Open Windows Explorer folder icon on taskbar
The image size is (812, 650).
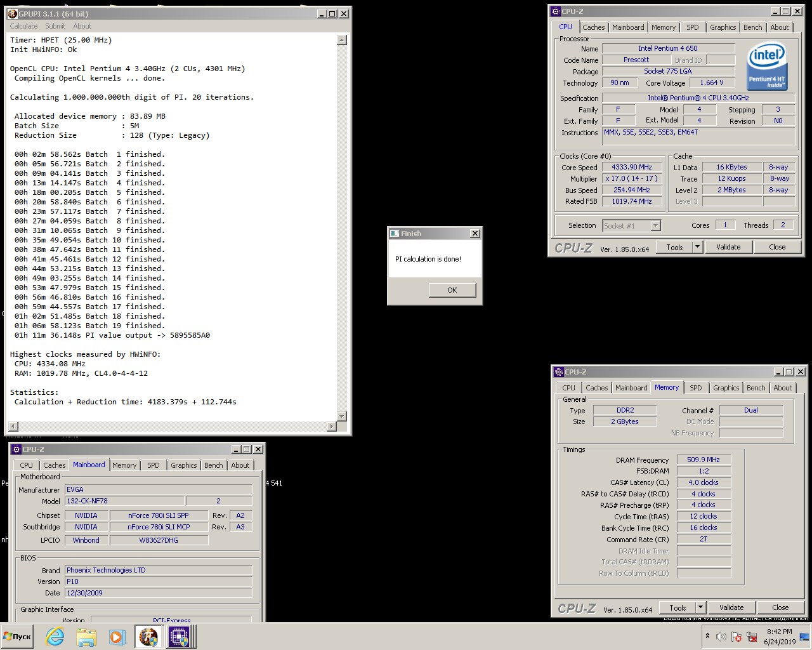(86, 637)
